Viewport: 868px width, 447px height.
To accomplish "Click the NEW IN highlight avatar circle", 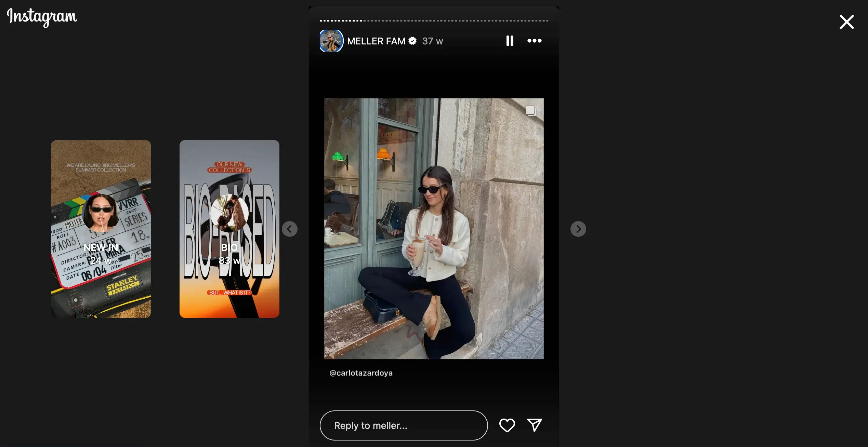I will click(x=101, y=213).
